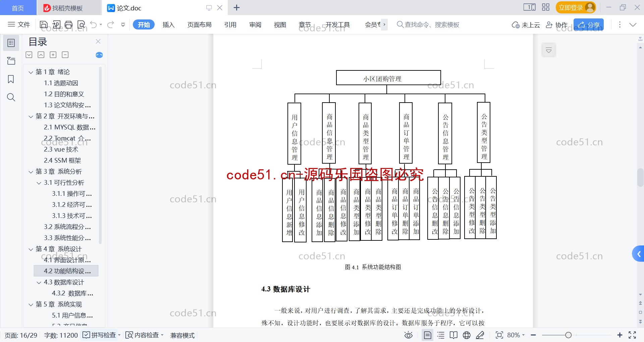Screen dimensions: 644x342
Task: Zoom out with the minus button
Action: [x=533, y=335]
